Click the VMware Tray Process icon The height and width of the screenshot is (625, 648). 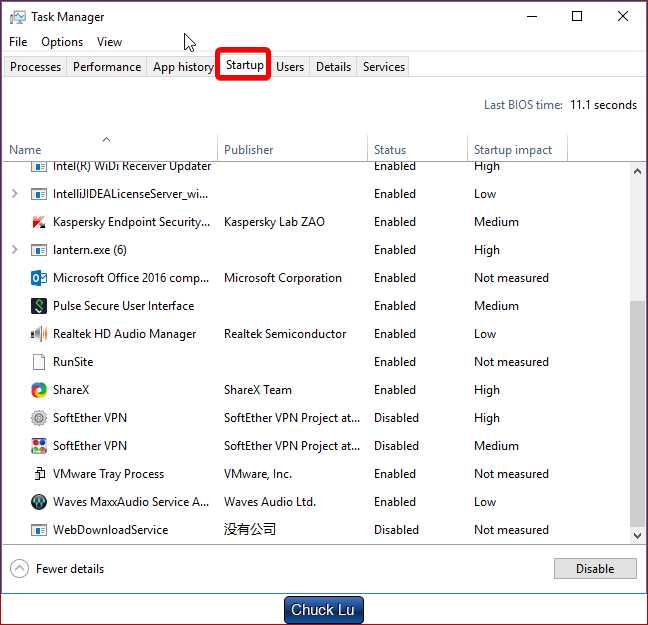tap(39, 474)
